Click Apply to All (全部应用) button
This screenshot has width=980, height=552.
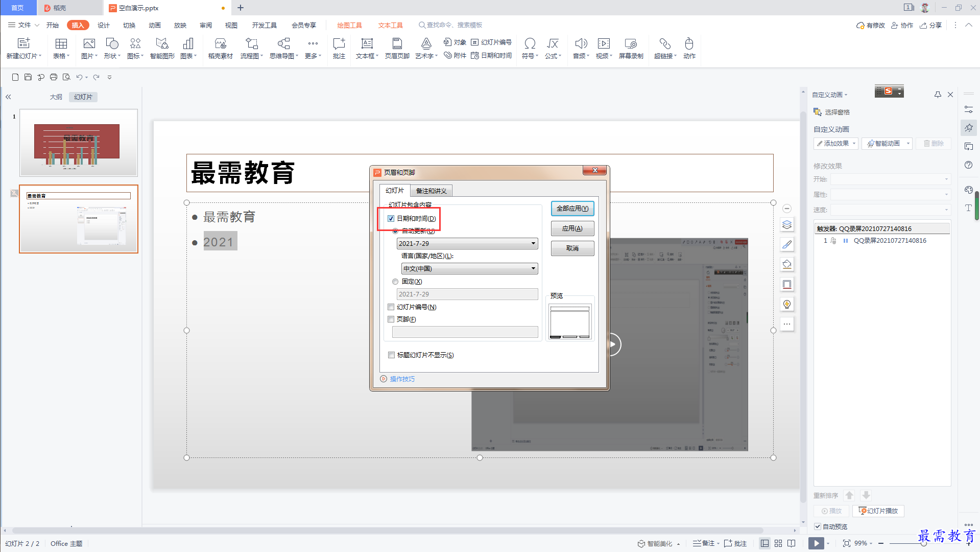pyautogui.click(x=572, y=209)
